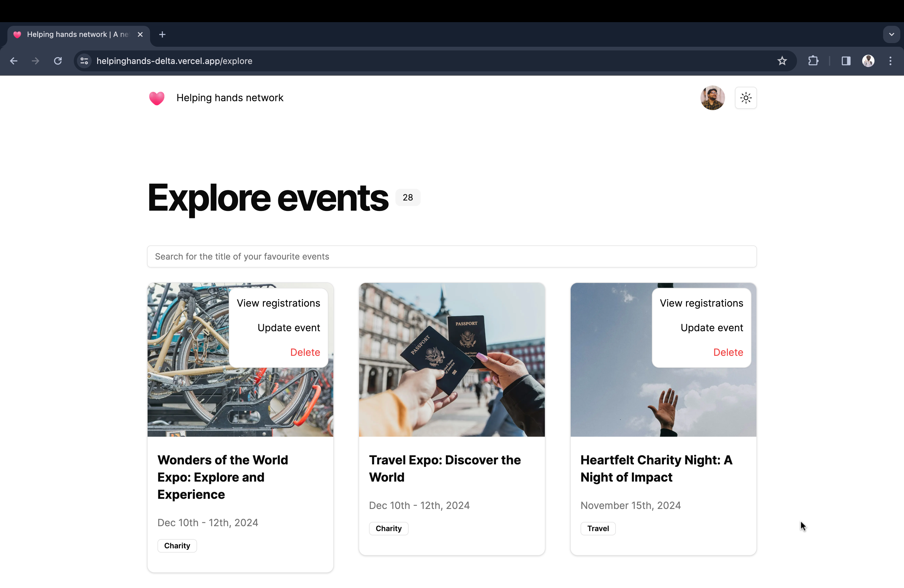
Task: Open the Travel Expo: Discover the World title
Action: [x=444, y=468]
